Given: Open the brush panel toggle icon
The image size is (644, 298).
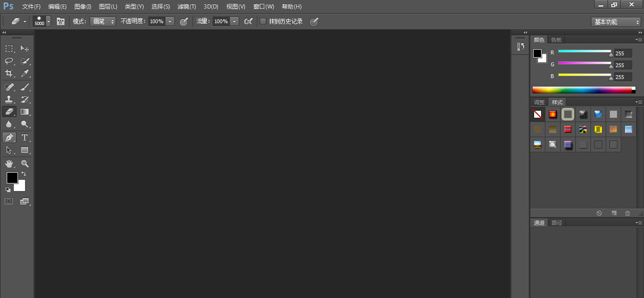Looking at the screenshot, I should click(61, 21).
